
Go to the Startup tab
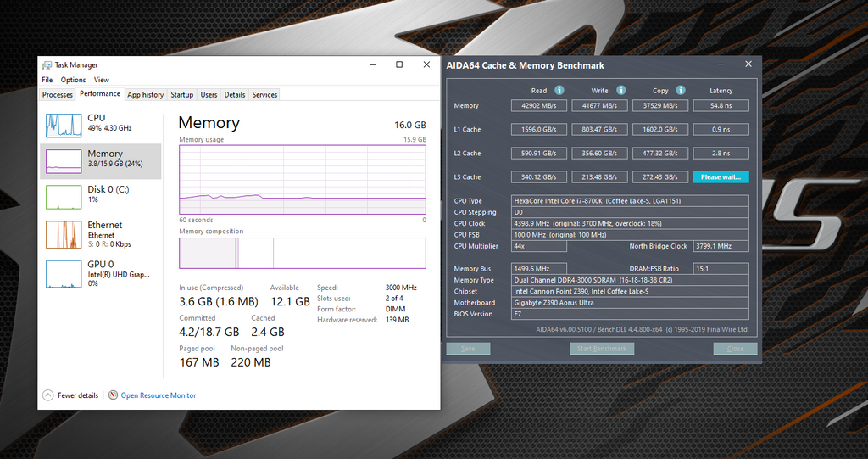[x=181, y=95]
